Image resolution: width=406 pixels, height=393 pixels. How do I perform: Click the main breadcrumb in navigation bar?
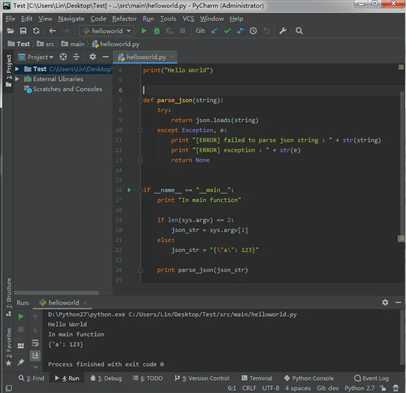click(x=73, y=44)
